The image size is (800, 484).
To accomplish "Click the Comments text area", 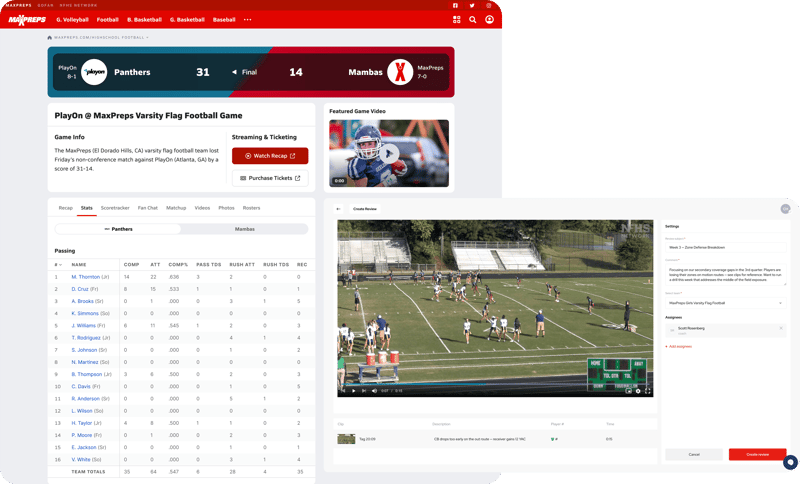I will (x=725, y=274).
